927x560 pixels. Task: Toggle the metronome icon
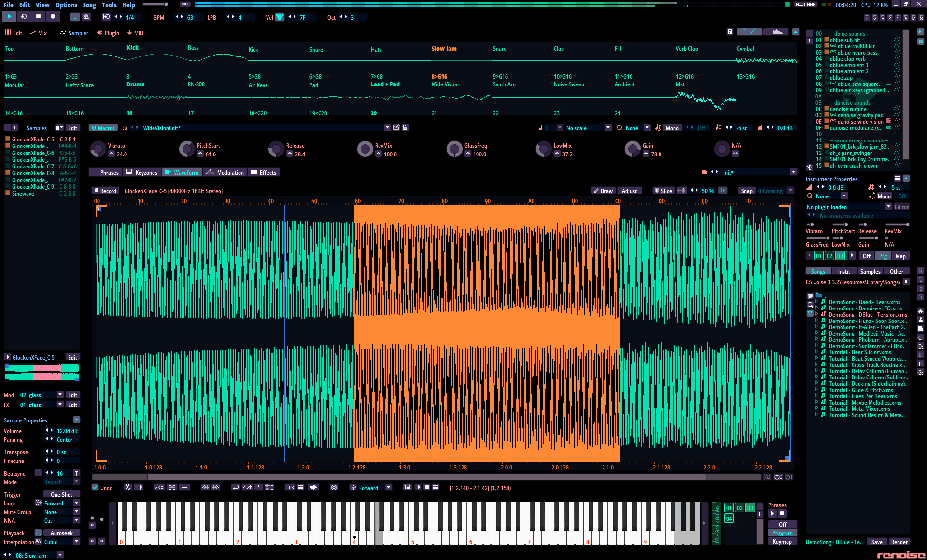[x=86, y=17]
